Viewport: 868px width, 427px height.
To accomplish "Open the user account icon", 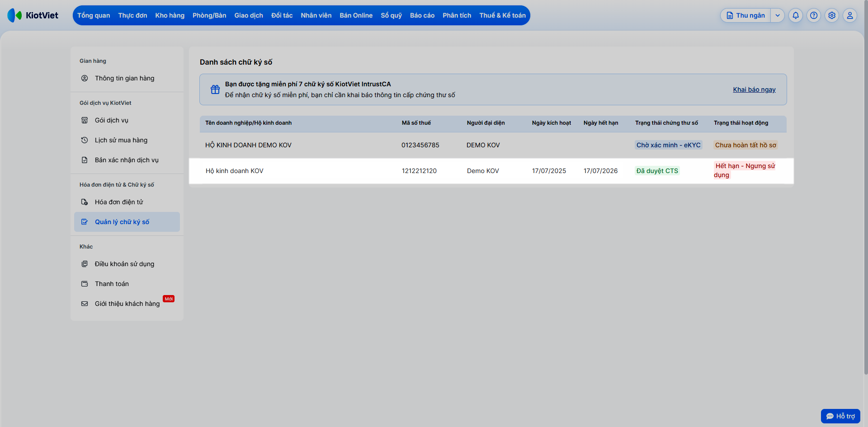I will (x=850, y=15).
